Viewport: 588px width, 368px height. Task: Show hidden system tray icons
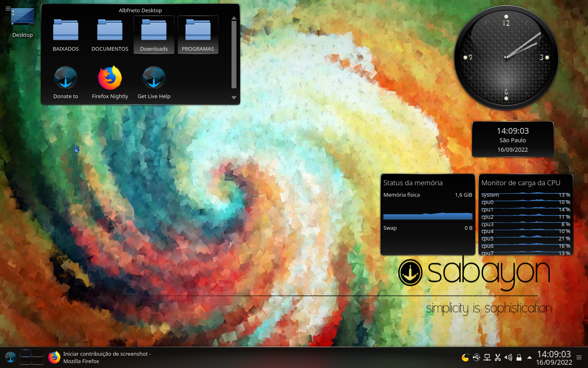[x=530, y=358]
